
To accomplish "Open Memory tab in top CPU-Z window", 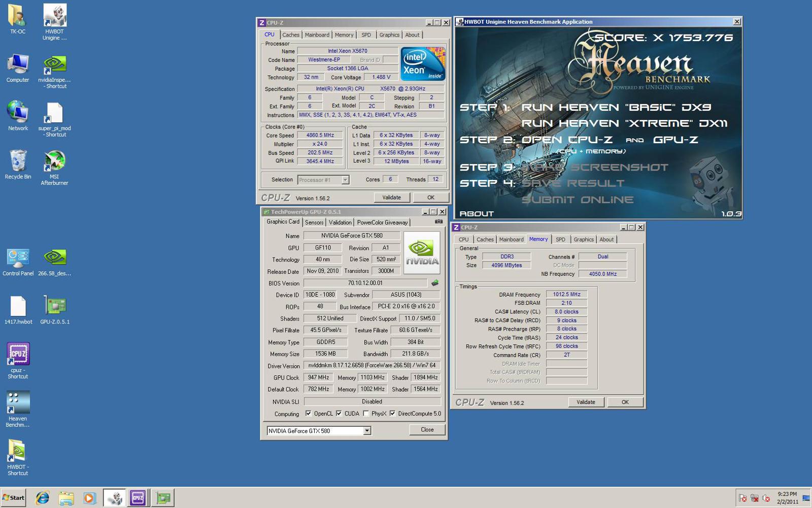I will 344,35.
